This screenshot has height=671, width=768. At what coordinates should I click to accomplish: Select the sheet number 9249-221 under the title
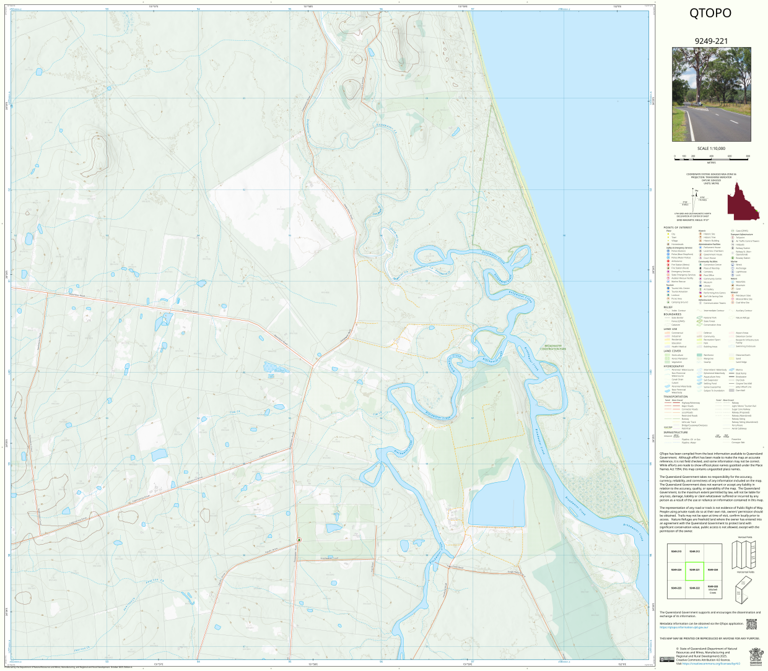point(711,41)
